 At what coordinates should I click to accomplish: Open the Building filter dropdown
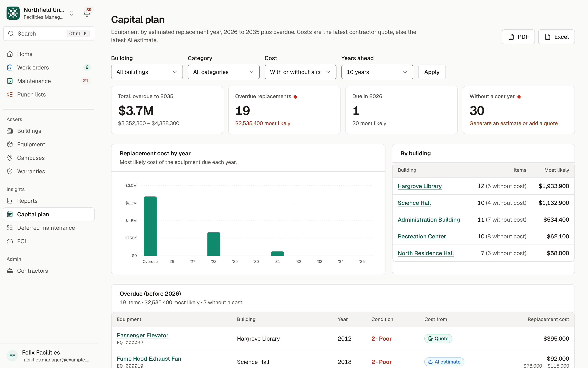pyautogui.click(x=147, y=72)
